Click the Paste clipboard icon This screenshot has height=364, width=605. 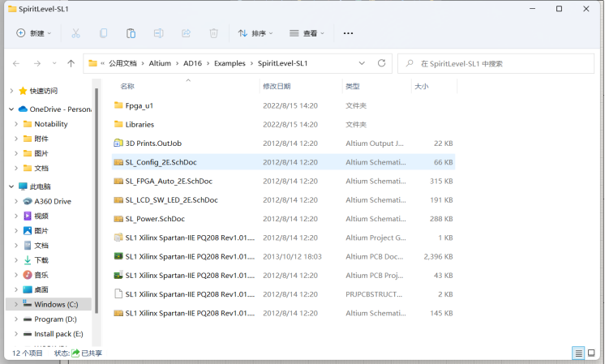pyautogui.click(x=131, y=33)
